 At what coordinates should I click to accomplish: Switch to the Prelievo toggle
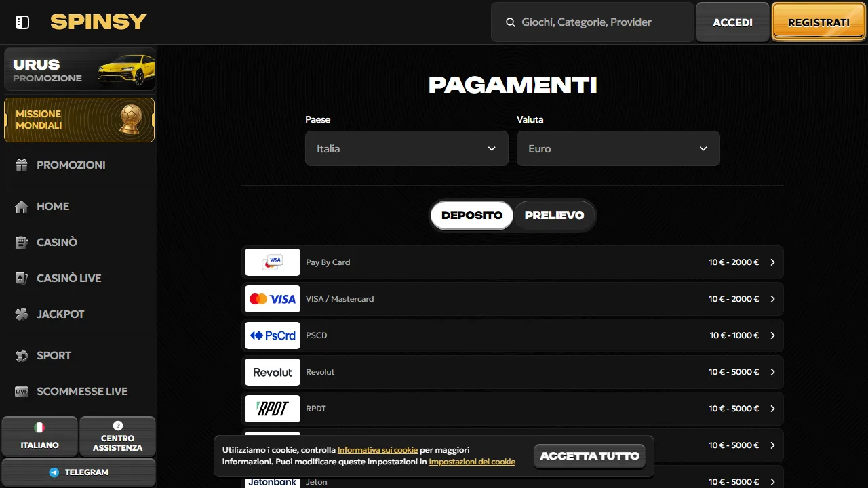coord(554,215)
